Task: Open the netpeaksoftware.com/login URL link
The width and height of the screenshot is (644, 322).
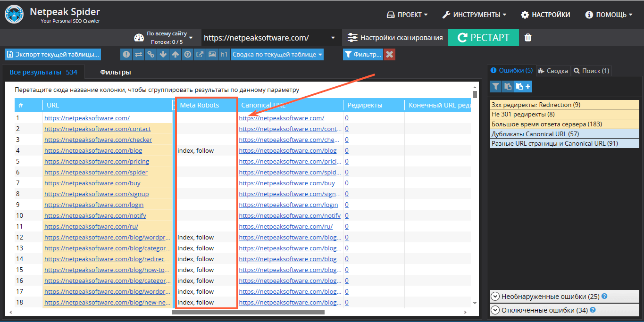Action: (94, 205)
